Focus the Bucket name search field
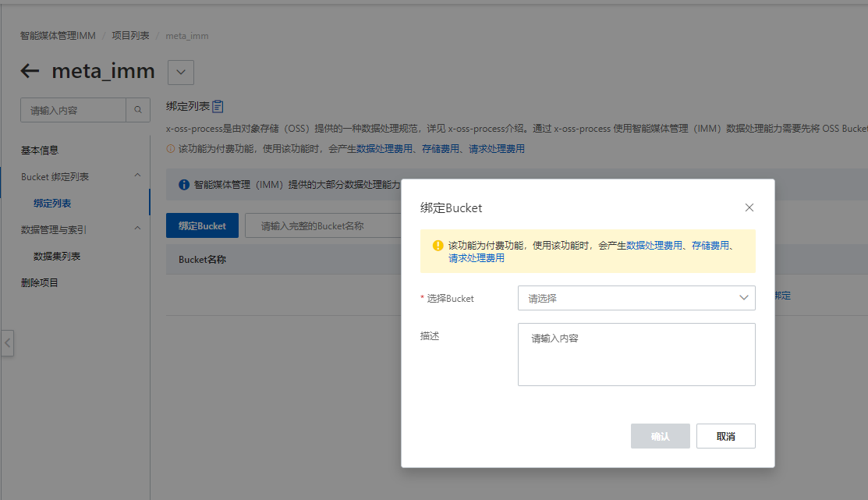The width and height of the screenshot is (868, 500). 324,225
